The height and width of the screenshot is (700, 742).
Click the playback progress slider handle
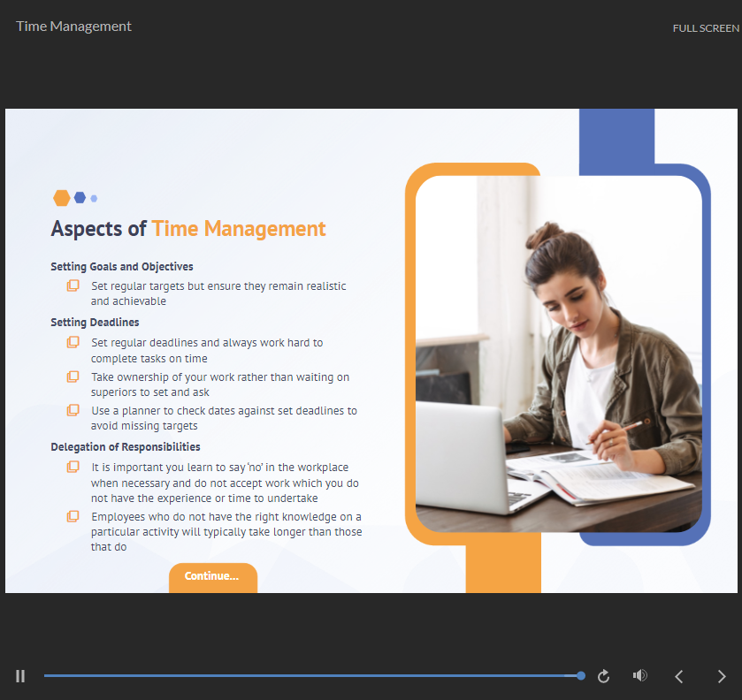coord(581,676)
